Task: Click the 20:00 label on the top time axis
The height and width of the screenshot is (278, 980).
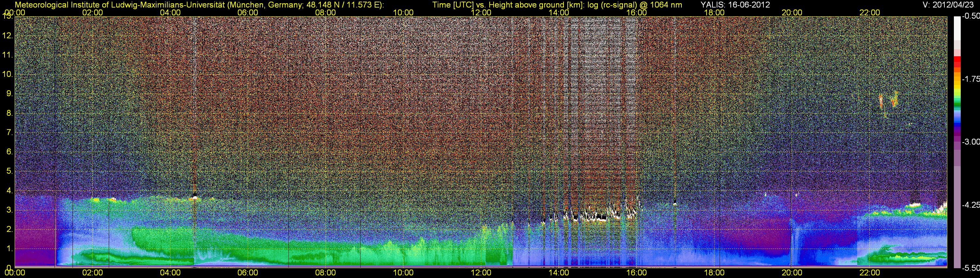Action: tap(792, 12)
